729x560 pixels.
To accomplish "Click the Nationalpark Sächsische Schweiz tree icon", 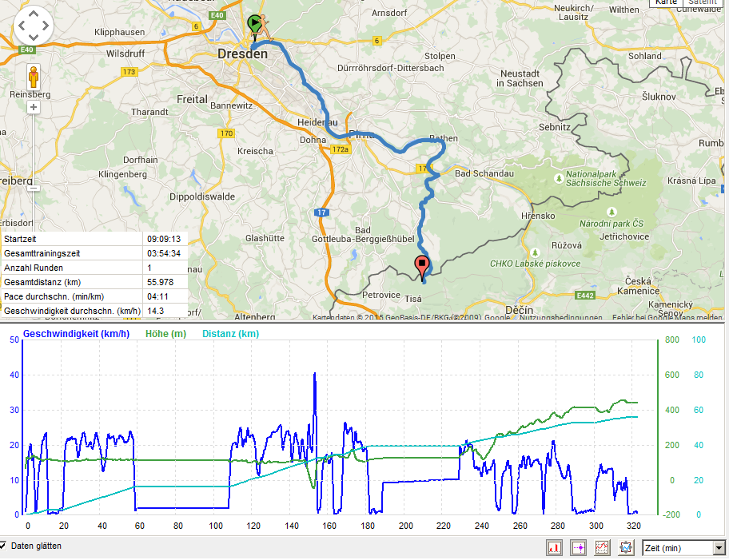I will click(559, 178).
